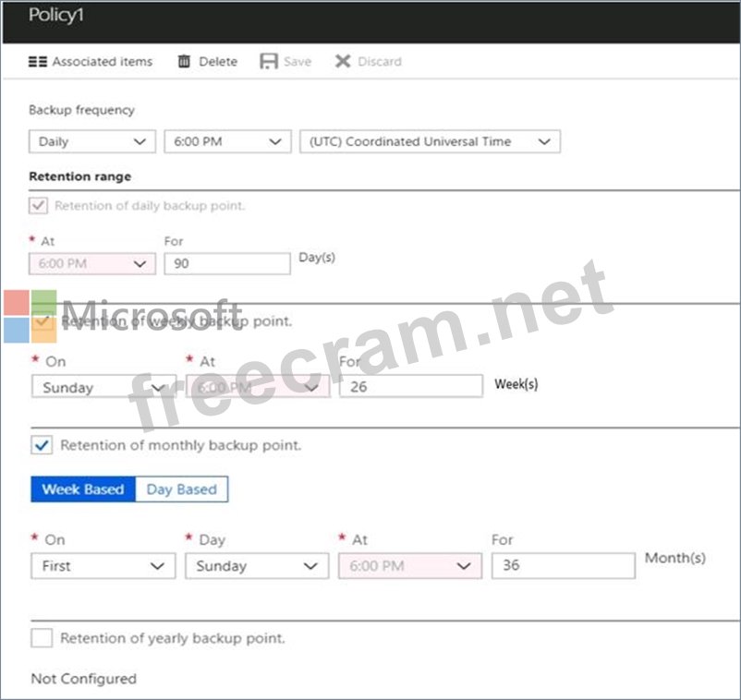This screenshot has height=700, width=741.
Task: Select the Week Based tab
Action: (x=83, y=489)
